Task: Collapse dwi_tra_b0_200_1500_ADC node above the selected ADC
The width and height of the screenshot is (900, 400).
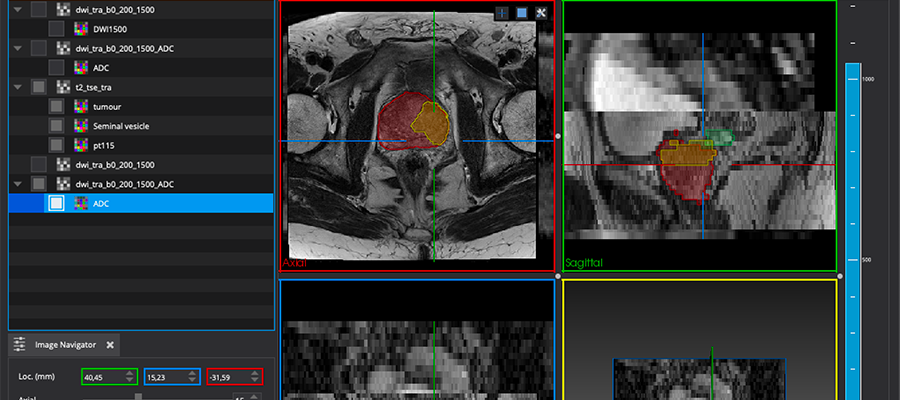Action: (18, 184)
